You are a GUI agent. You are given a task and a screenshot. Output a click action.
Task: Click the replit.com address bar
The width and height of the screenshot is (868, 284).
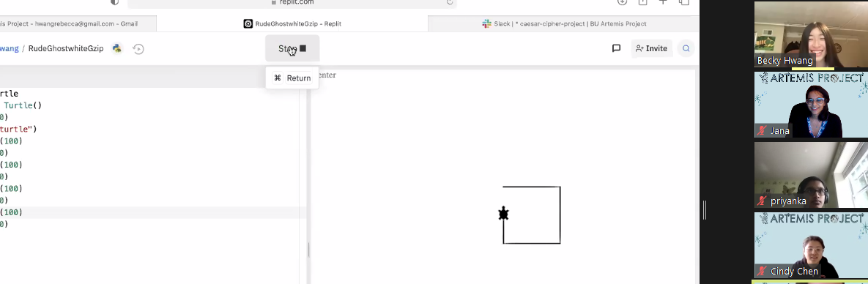point(292,3)
